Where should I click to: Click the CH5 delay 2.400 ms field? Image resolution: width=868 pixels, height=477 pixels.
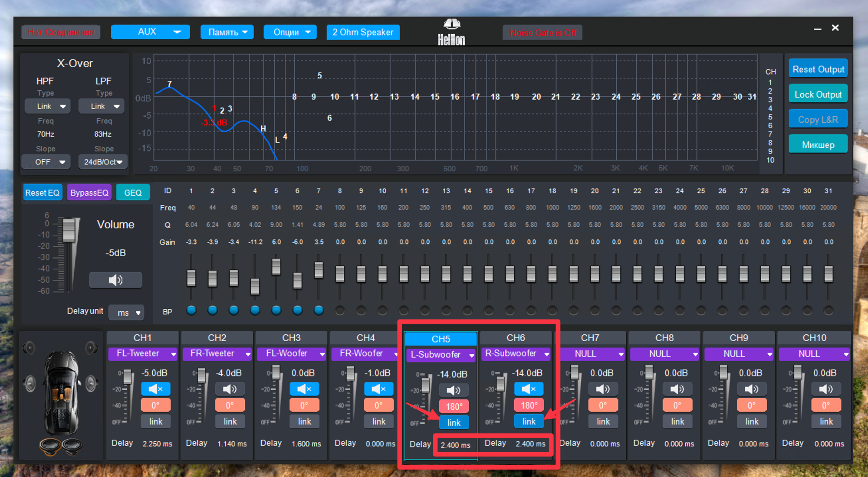click(455, 445)
